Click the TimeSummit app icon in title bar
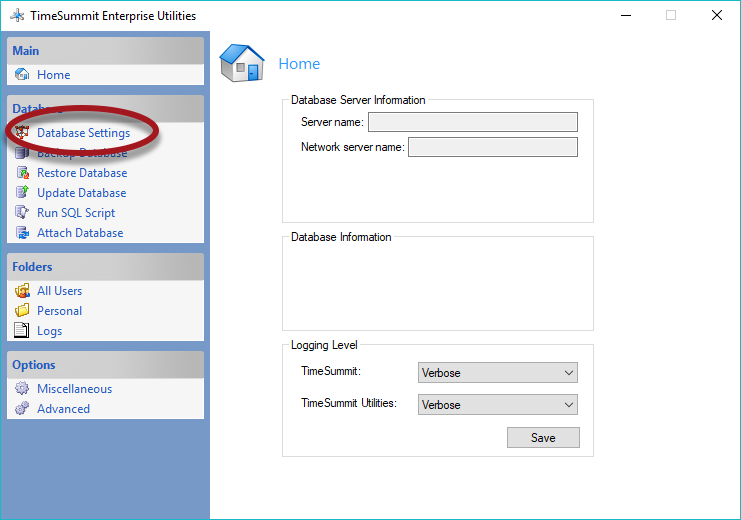Screen dimensions: 741x520 [x=17, y=15]
